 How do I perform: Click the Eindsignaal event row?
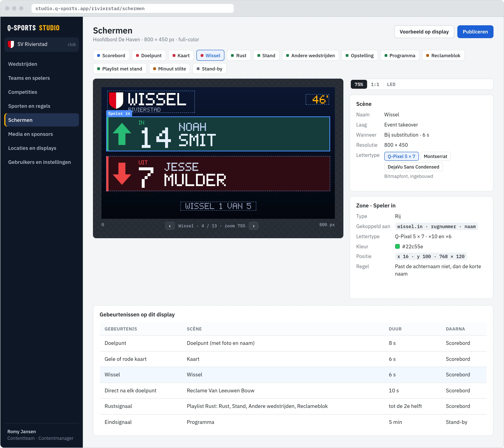[x=293, y=422]
